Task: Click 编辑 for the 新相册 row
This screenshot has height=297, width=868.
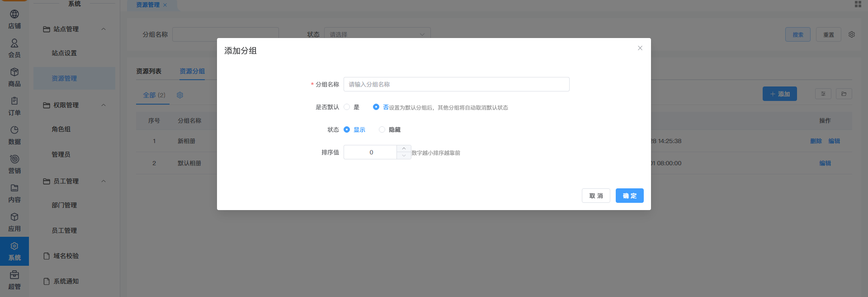Action: coord(834,141)
